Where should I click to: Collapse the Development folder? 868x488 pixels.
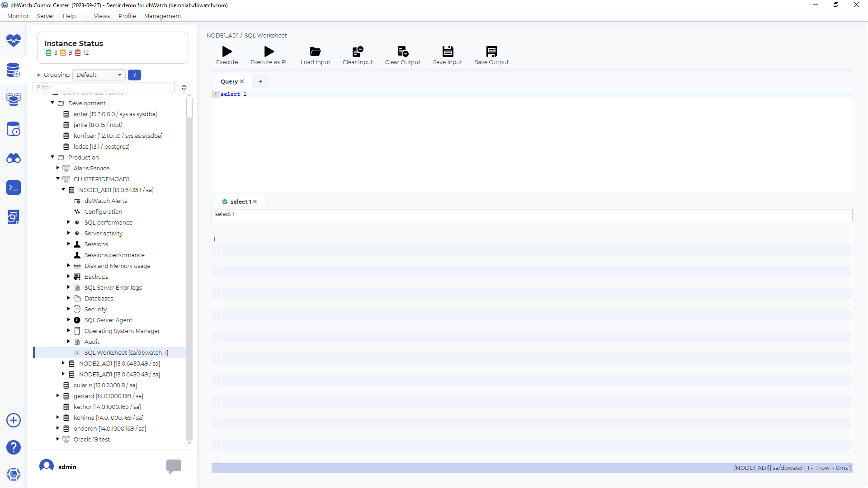tap(52, 103)
